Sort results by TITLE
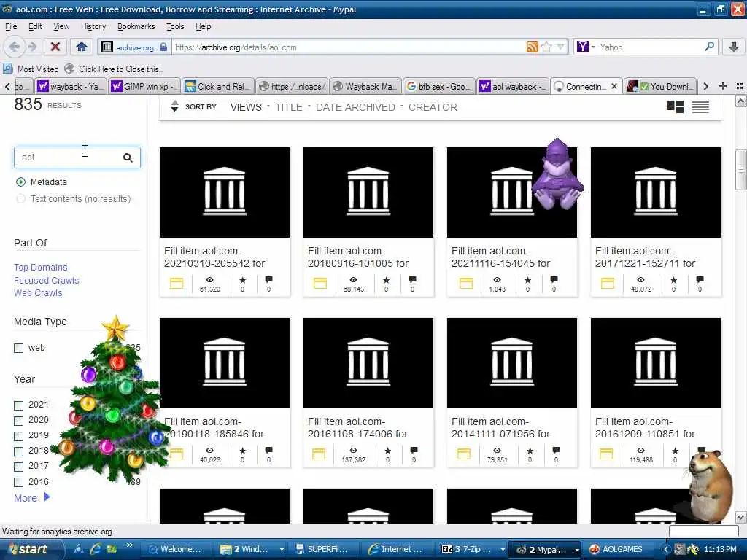747x560 pixels. pyautogui.click(x=289, y=107)
